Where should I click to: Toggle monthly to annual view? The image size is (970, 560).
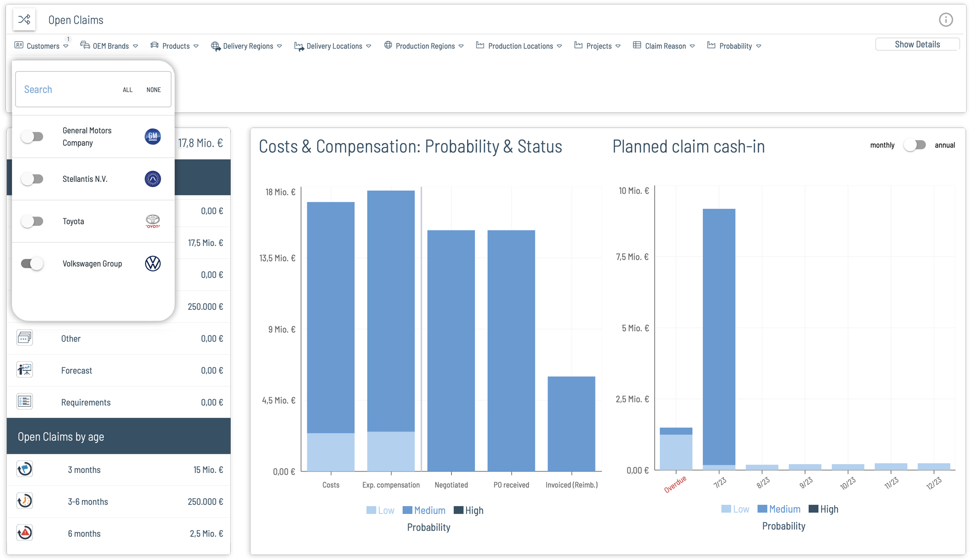click(x=916, y=145)
